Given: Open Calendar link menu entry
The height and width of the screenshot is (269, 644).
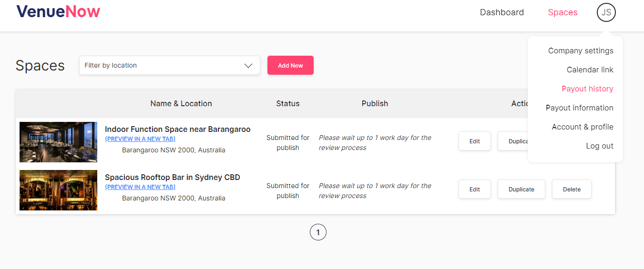Looking at the screenshot, I should coord(590,70).
